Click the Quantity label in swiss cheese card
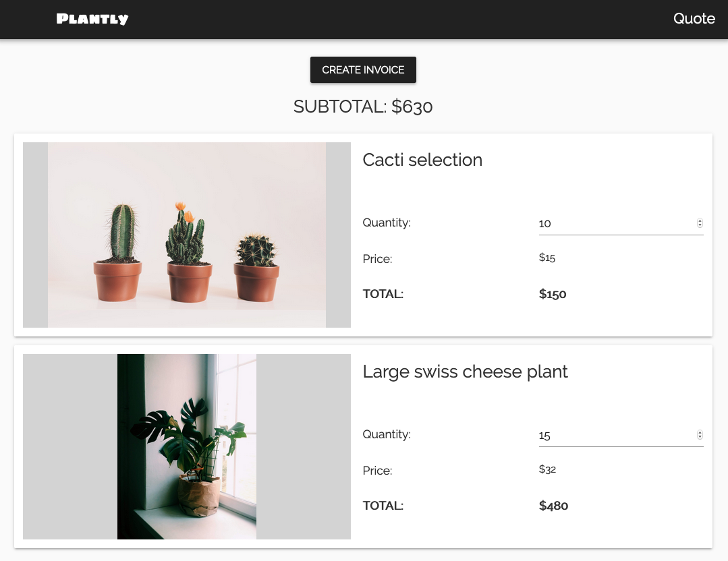Image resolution: width=728 pixels, height=561 pixels. pos(387,434)
